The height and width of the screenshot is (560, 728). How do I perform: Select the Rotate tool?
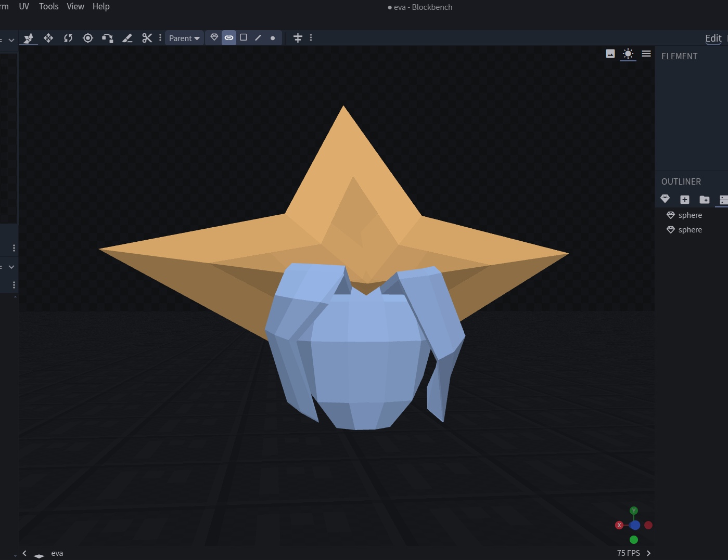(x=68, y=38)
